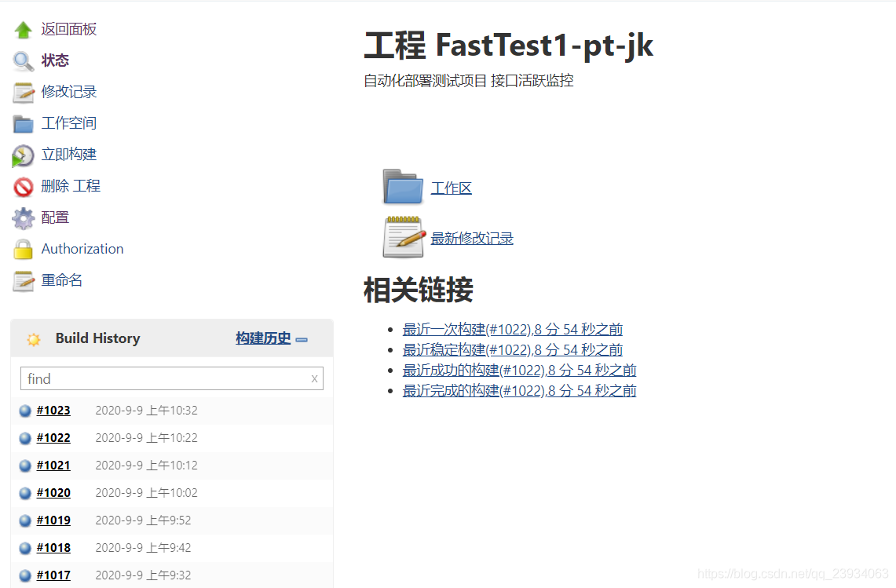
Task: Click the project heading 工程 FastTest1-pt-jk
Action: [x=509, y=46]
